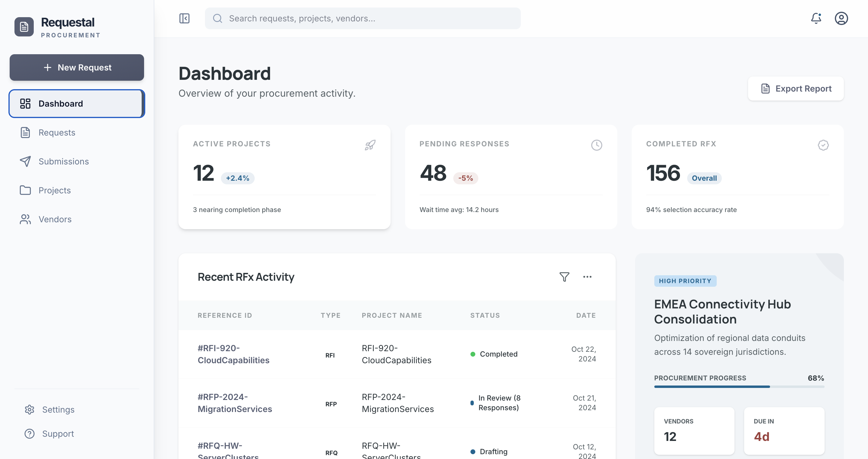Click the Projects folder icon

26,190
